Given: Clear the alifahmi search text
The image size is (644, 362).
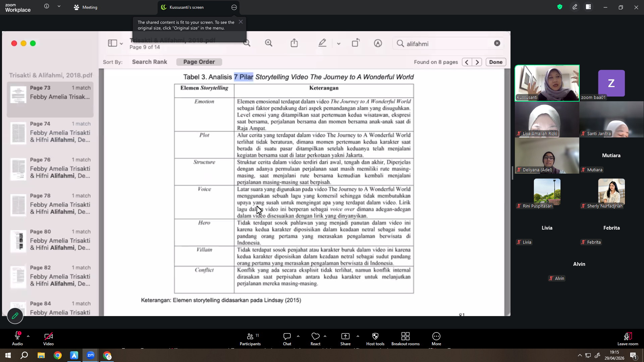Looking at the screenshot, I should 497,43.
